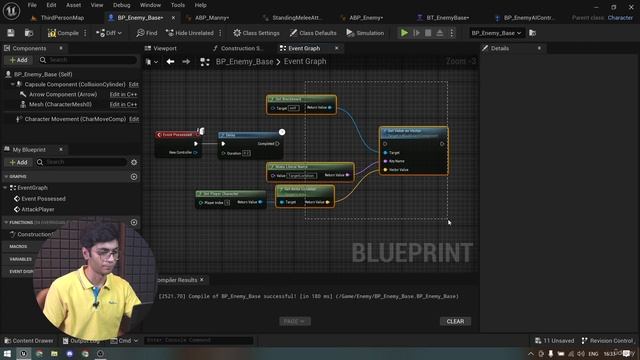Click the Unreal Engine logo icon

coord(11,11)
